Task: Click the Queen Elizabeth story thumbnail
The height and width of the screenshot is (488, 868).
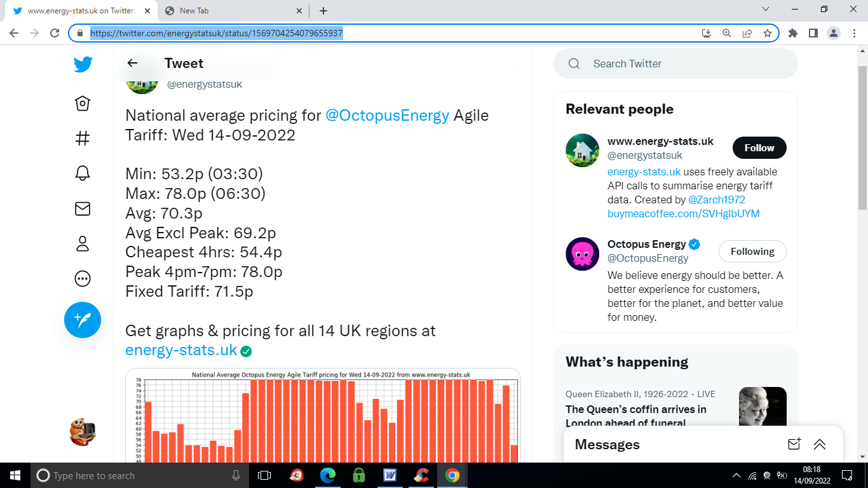Action: click(x=763, y=407)
